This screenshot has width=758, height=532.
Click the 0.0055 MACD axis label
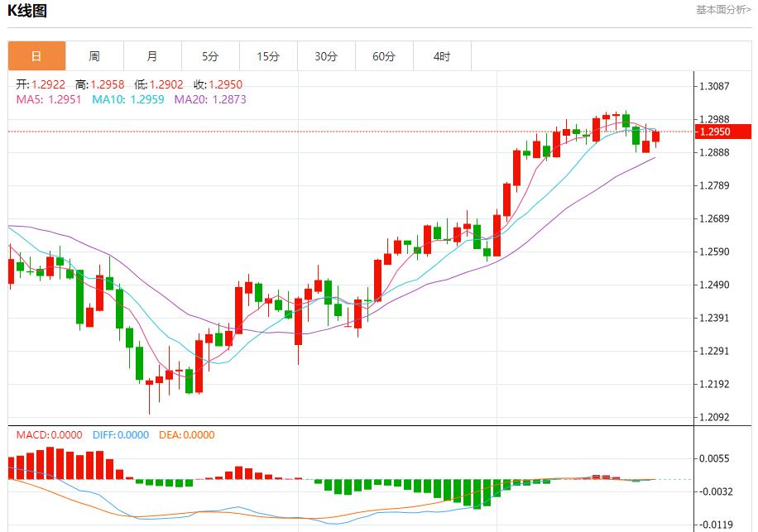coord(714,458)
